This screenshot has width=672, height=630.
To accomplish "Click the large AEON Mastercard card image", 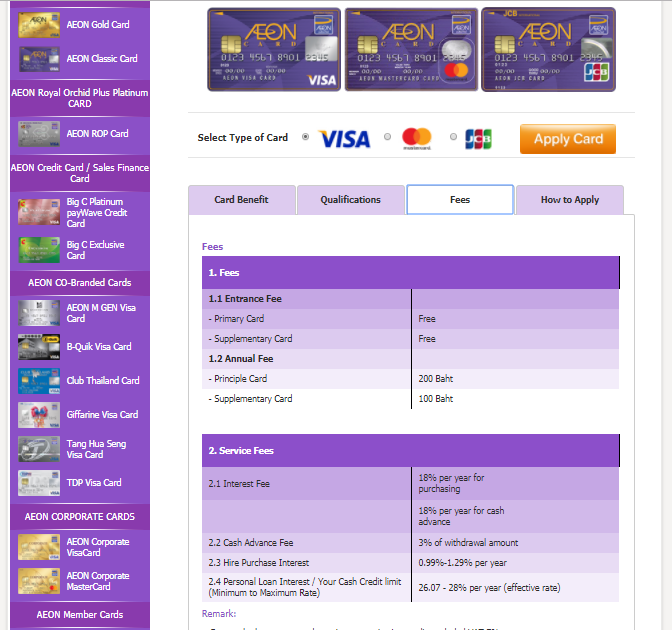I will tap(411, 49).
